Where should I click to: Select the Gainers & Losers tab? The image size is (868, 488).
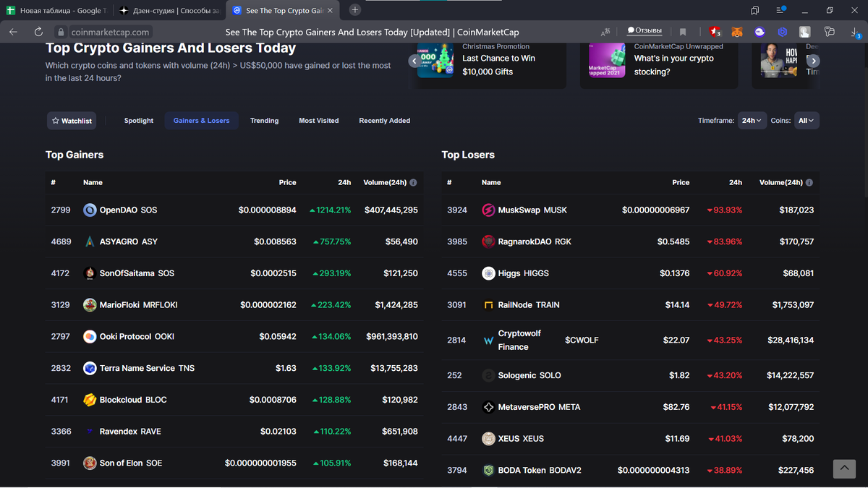tap(201, 121)
